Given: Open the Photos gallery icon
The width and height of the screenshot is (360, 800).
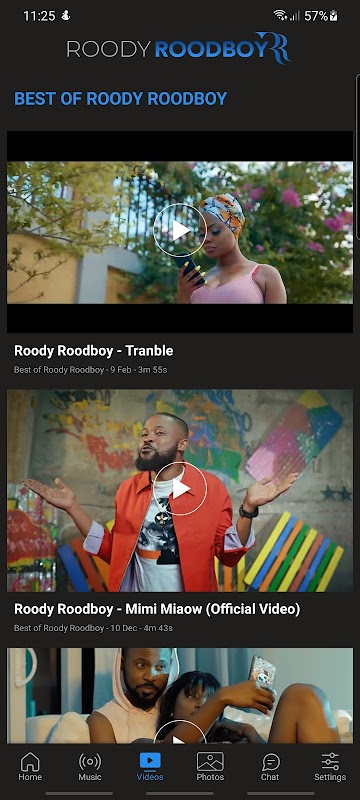Looking at the screenshot, I should click(x=210, y=762).
